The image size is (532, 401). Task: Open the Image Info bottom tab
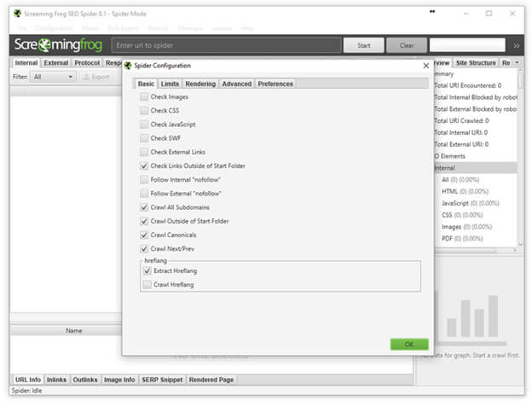tap(119, 380)
